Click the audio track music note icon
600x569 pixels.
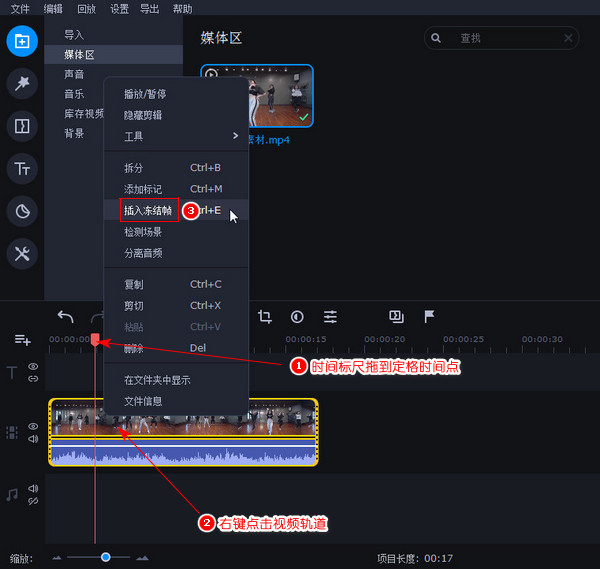tap(12, 494)
